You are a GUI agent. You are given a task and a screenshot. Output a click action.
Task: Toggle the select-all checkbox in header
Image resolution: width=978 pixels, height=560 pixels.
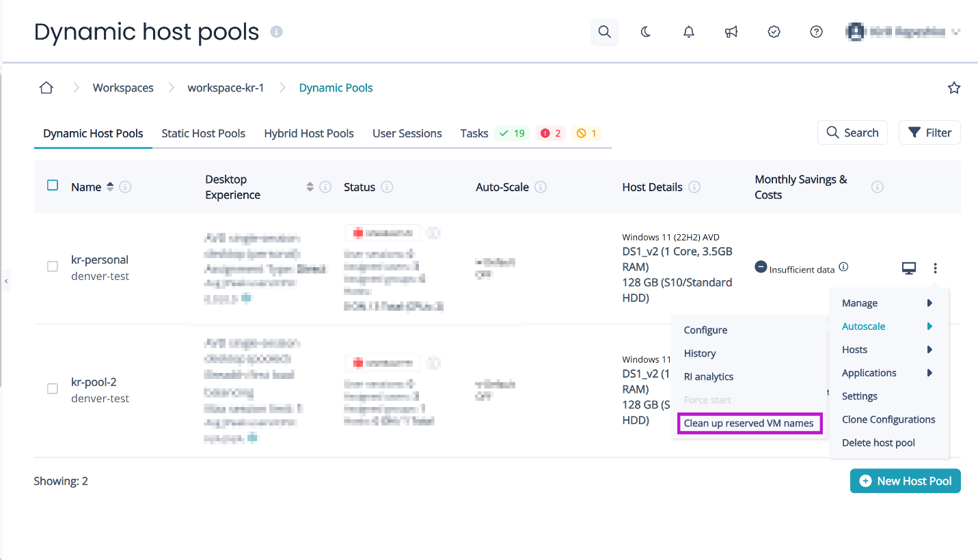tap(53, 185)
